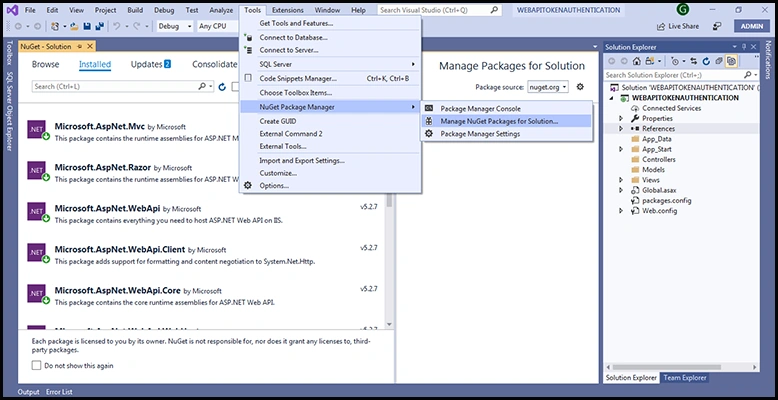Open the Package source nuget.org dropdown
Screen dimensions: 778x400
548,87
